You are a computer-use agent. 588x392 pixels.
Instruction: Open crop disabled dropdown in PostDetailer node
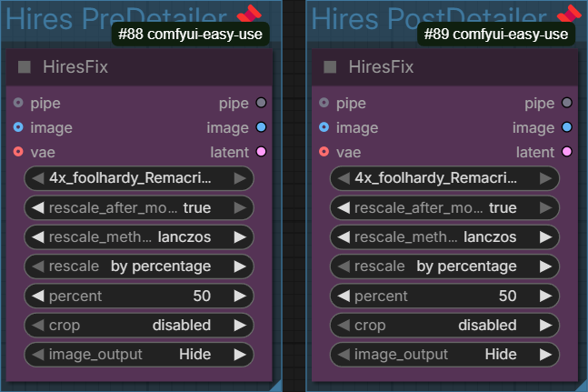click(444, 326)
